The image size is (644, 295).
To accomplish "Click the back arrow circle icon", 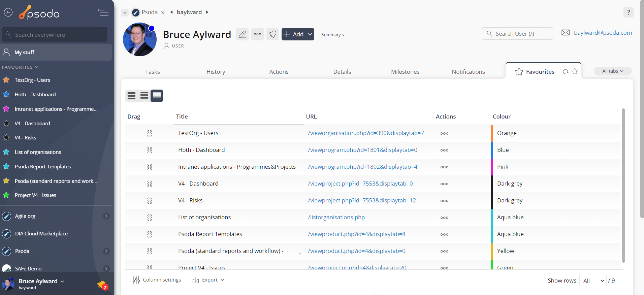I will pyautogui.click(x=8, y=12).
